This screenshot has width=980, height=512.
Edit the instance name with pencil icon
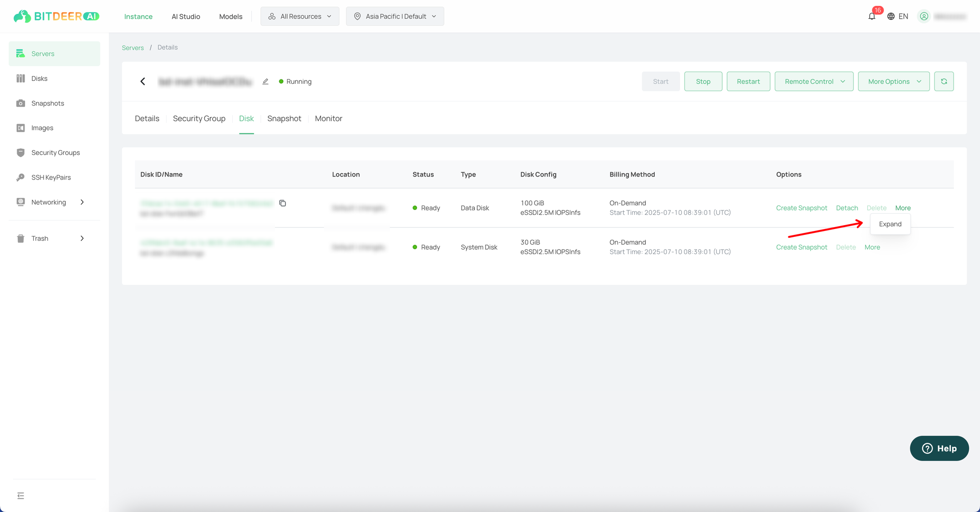pyautogui.click(x=265, y=81)
